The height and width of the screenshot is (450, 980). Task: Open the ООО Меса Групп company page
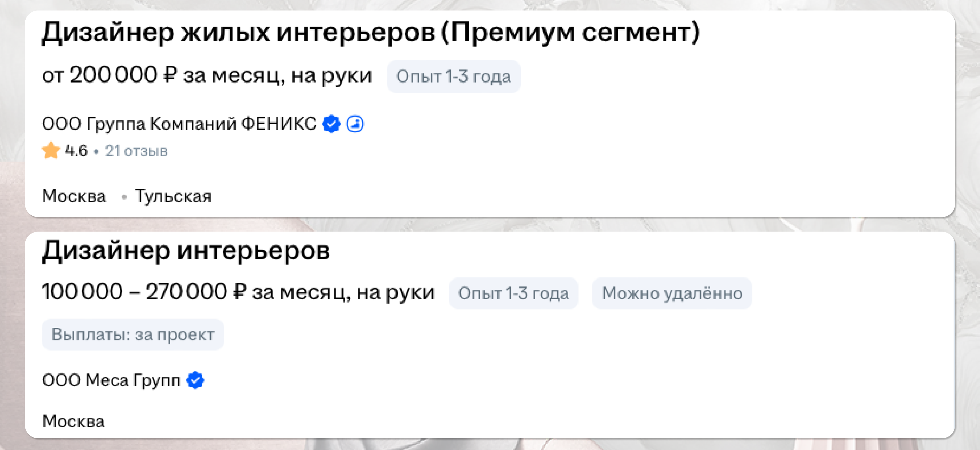(x=112, y=380)
